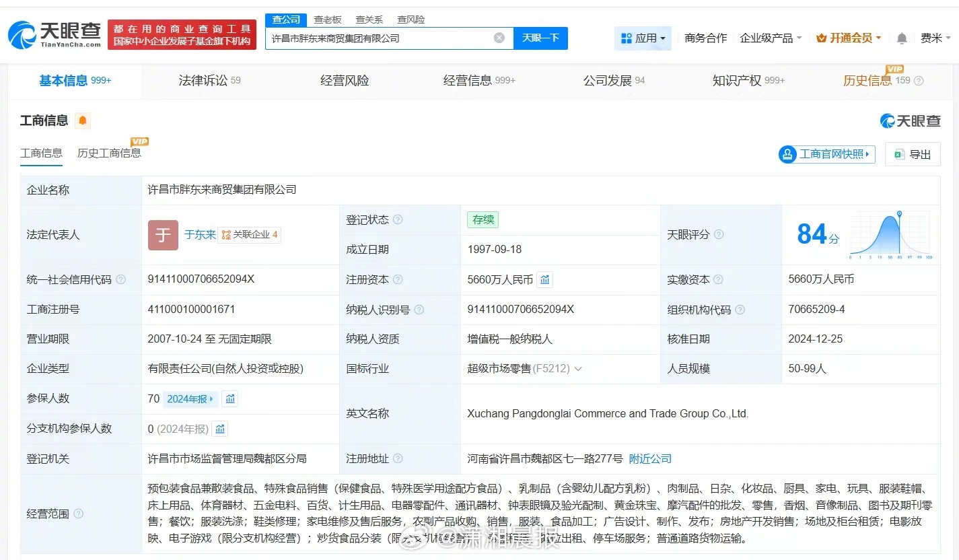Click the 天眼评分 distribution curve chart

coord(890,235)
